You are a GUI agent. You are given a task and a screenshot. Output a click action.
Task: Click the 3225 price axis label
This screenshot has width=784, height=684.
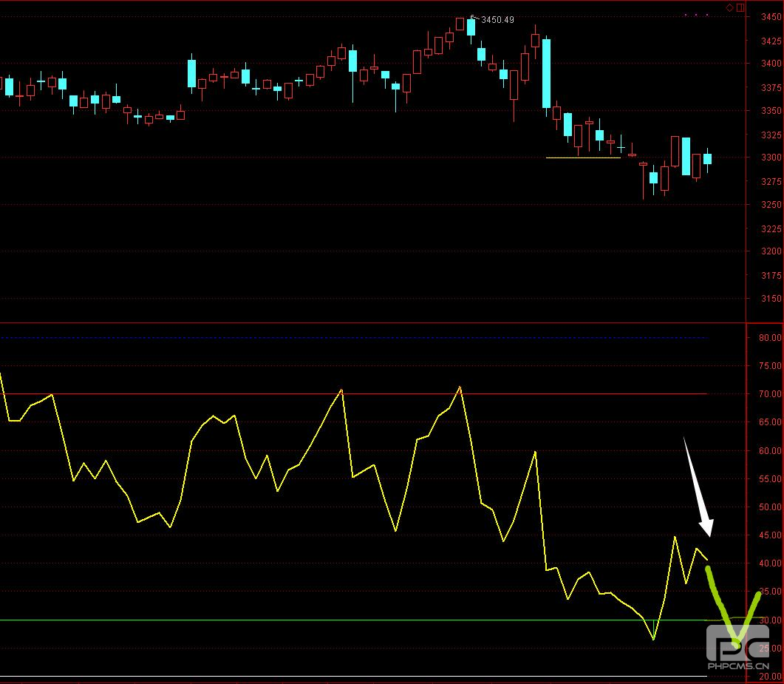[771, 228]
